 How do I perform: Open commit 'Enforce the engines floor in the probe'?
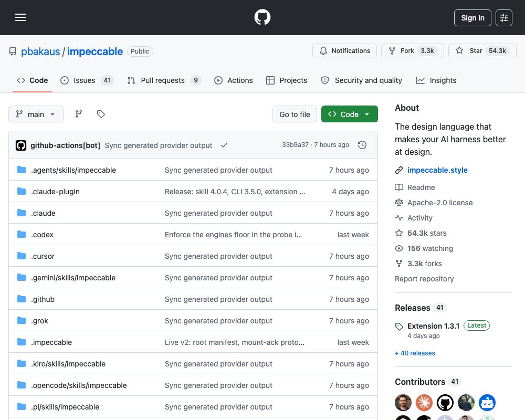234,235
